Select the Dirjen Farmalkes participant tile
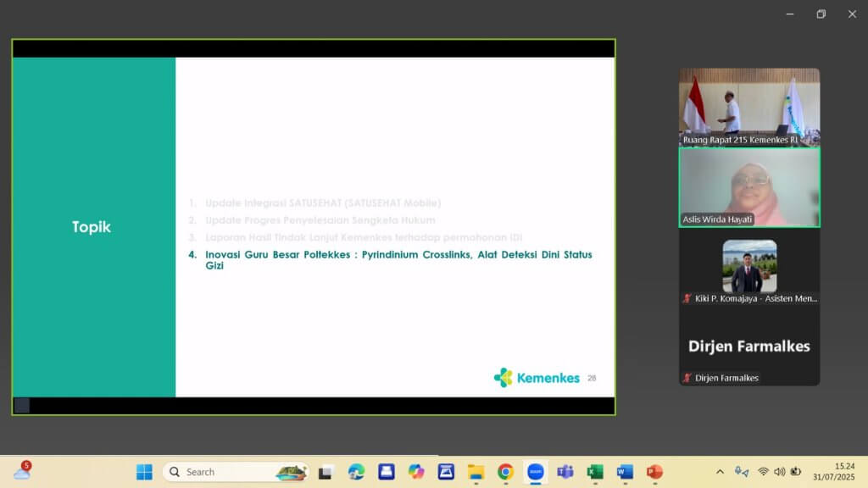Screen dimensions: 868x488 point(749,347)
